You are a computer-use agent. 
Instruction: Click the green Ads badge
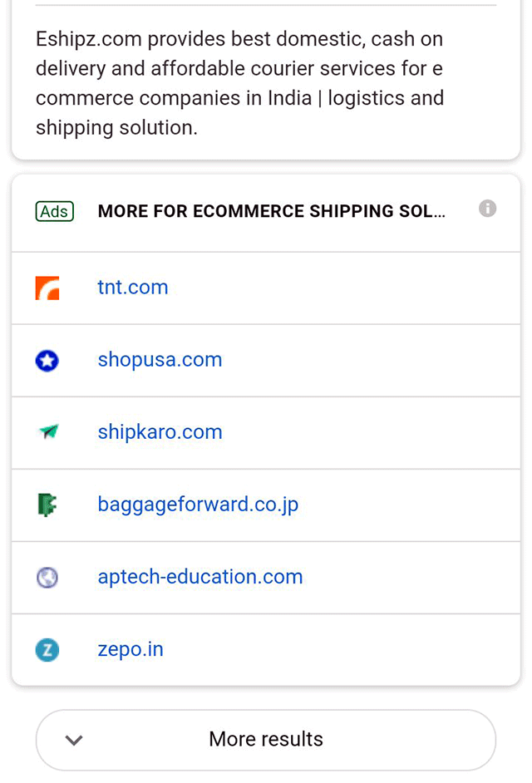[x=55, y=212]
